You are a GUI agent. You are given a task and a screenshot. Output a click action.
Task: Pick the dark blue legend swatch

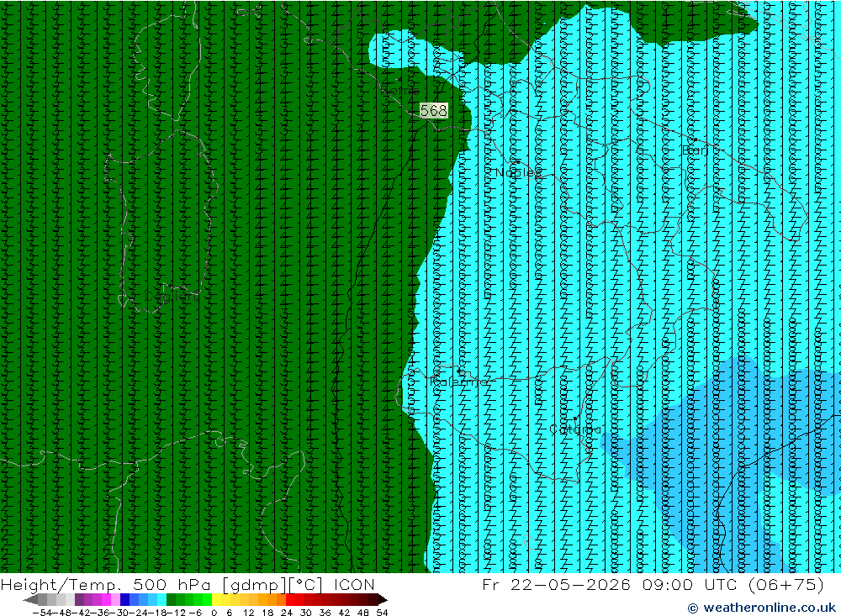[124, 599]
